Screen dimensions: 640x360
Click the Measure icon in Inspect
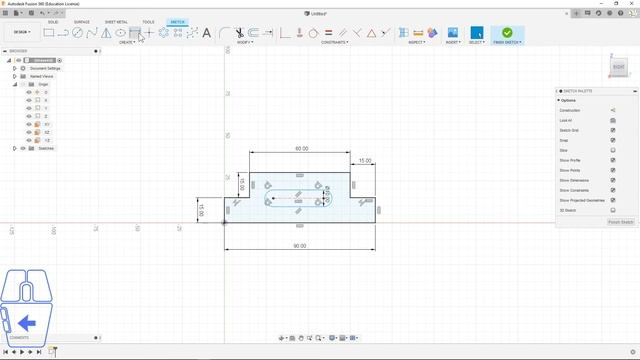click(418, 33)
